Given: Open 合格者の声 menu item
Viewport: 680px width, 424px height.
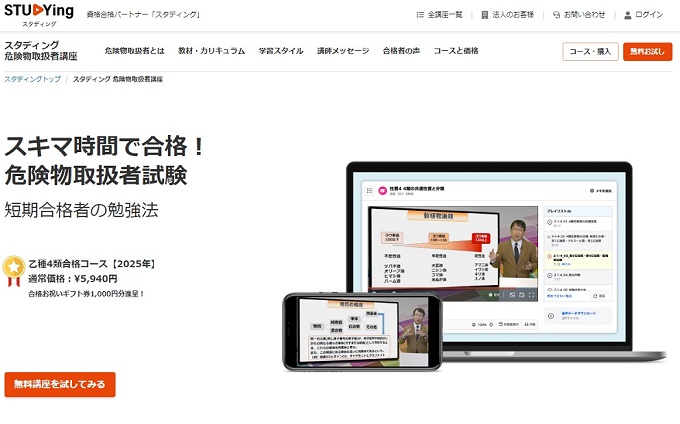Looking at the screenshot, I should [x=401, y=51].
